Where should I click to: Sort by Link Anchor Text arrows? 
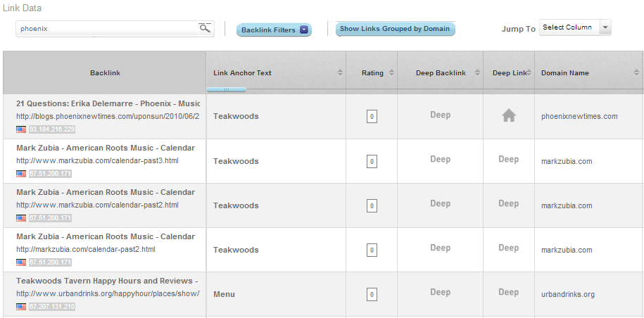(340, 73)
